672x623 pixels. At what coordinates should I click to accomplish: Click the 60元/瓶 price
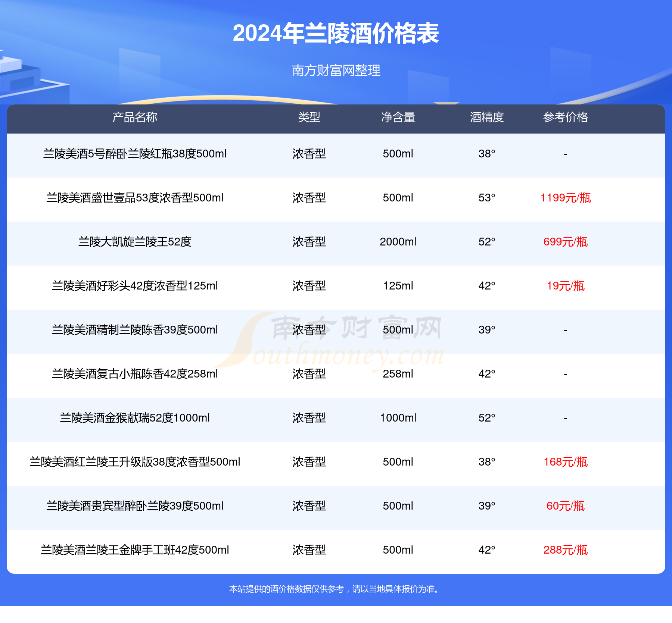click(x=566, y=506)
